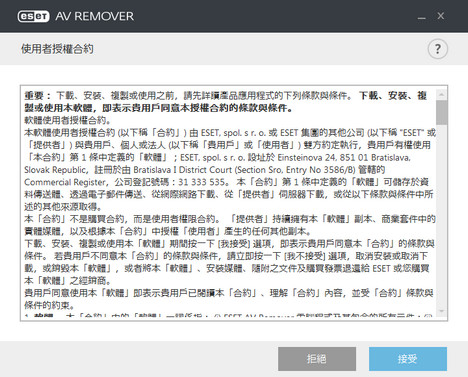Viewport: 468px width, 377px height.
Task: Click paragraph starting 本「合約」不是購買合約
Action: (230, 225)
